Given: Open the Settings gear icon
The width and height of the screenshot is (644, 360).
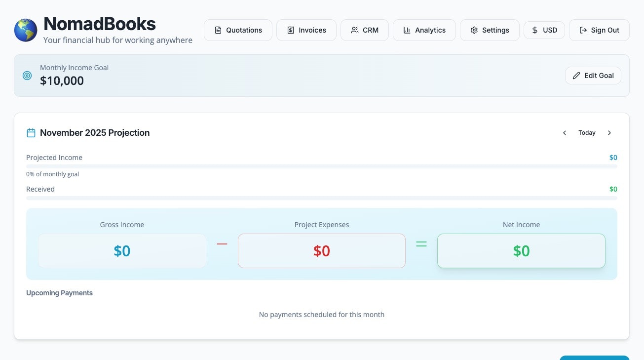Looking at the screenshot, I should pyautogui.click(x=474, y=30).
